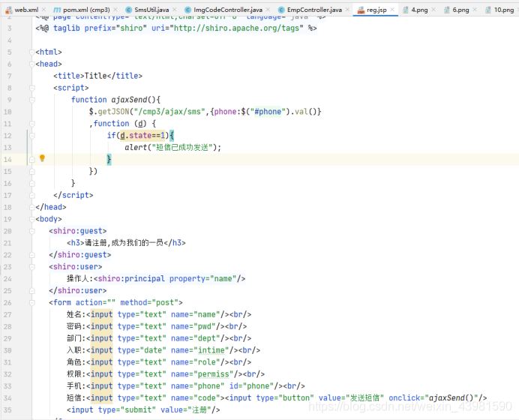Click the class icon on ImgCodeController.java tab
This screenshot has width=519, height=420.
(188, 10)
